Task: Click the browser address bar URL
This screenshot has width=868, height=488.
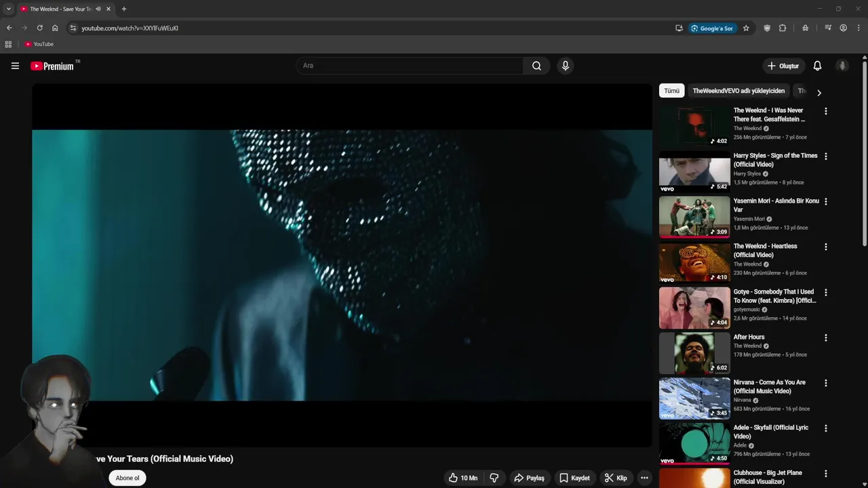Action: click(x=130, y=28)
